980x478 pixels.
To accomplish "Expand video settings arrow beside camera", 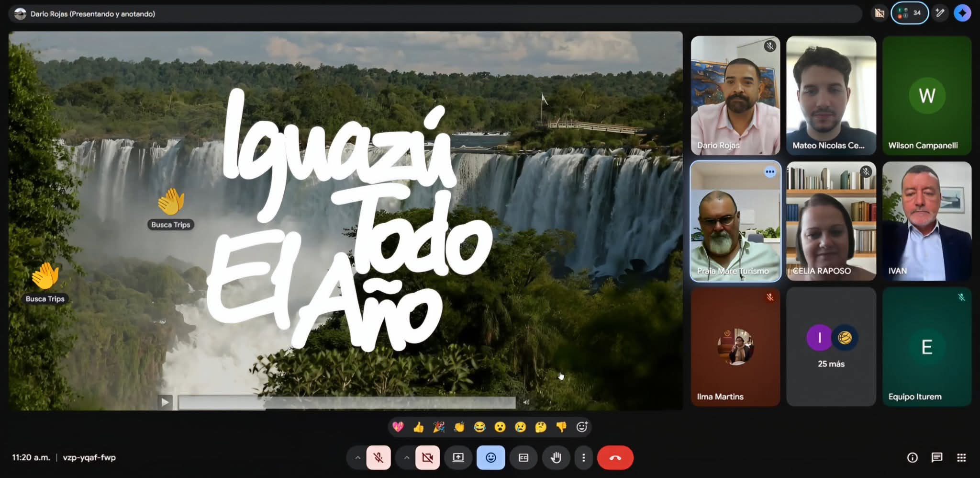I will (406, 458).
